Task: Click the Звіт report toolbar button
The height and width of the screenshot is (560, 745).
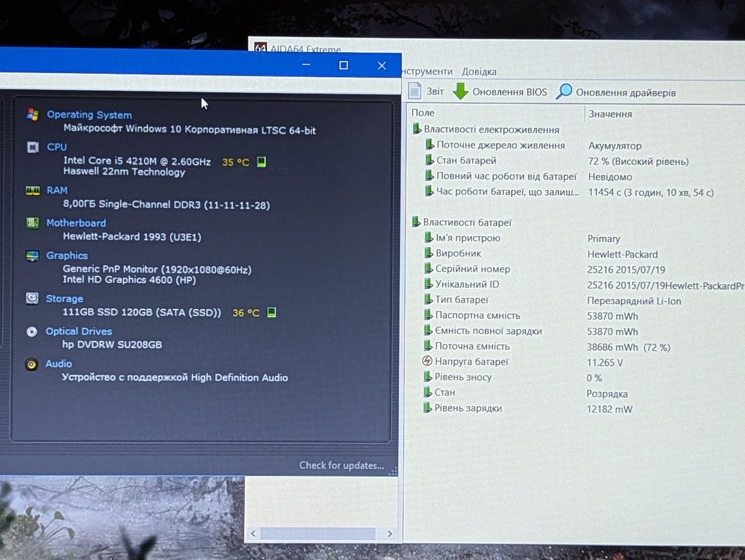Action: (426, 91)
